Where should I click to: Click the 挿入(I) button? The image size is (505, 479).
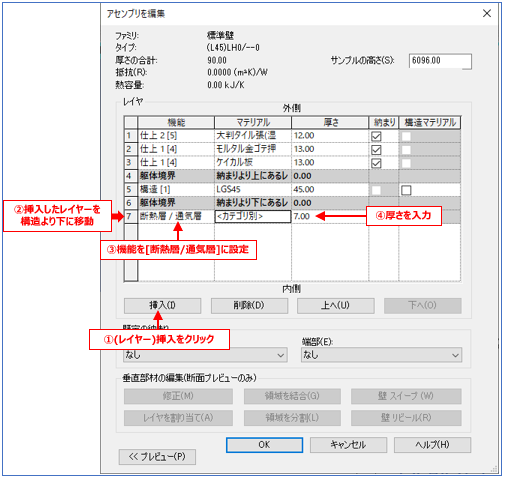162,305
